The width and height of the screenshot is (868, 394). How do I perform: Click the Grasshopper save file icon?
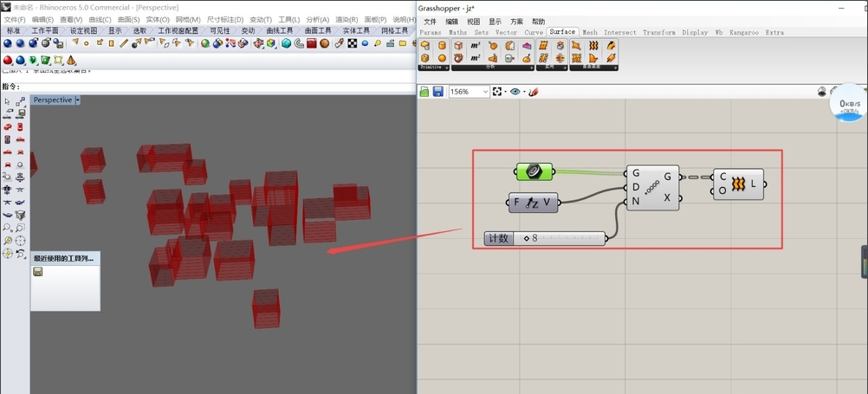[x=437, y=92]
